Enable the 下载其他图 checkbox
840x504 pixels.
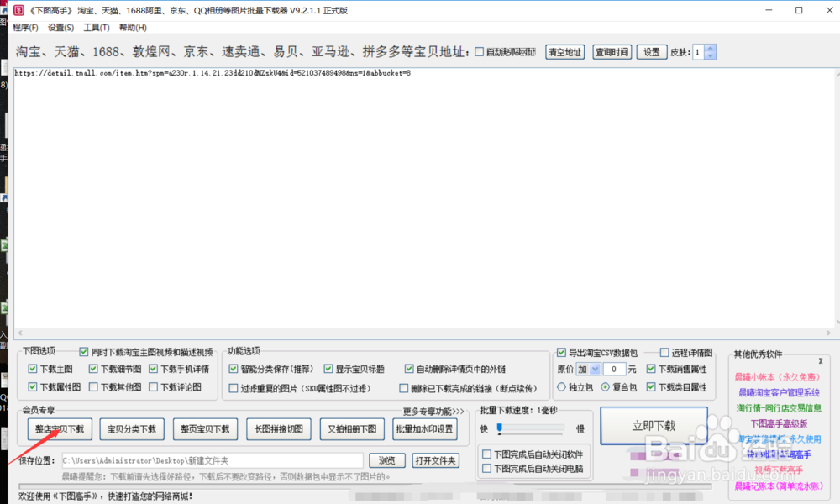[93, 386]
